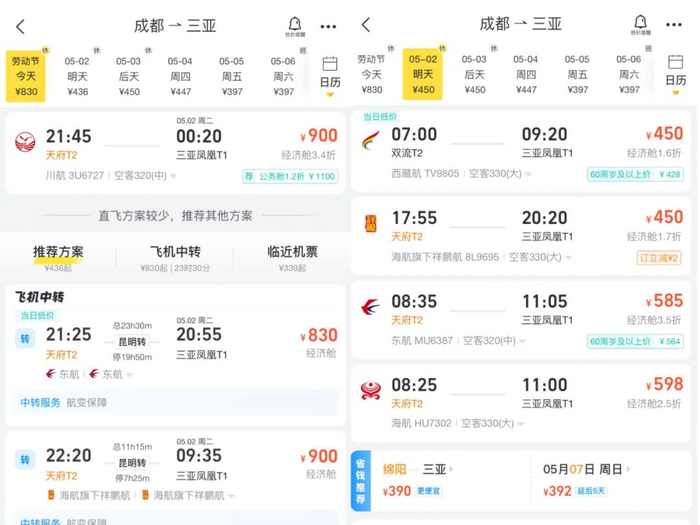Tap 昆明转 label on 22:20 flight

[132, 463]
